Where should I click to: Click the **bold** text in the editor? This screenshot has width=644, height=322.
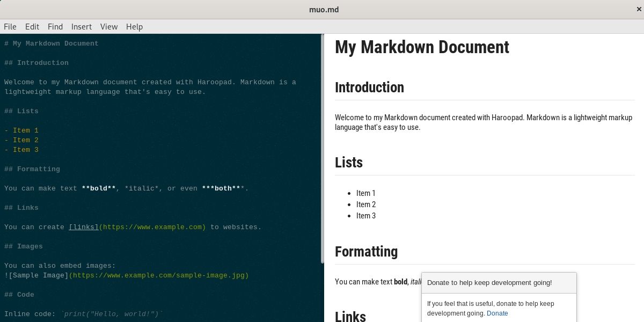[x=99, y=188]
